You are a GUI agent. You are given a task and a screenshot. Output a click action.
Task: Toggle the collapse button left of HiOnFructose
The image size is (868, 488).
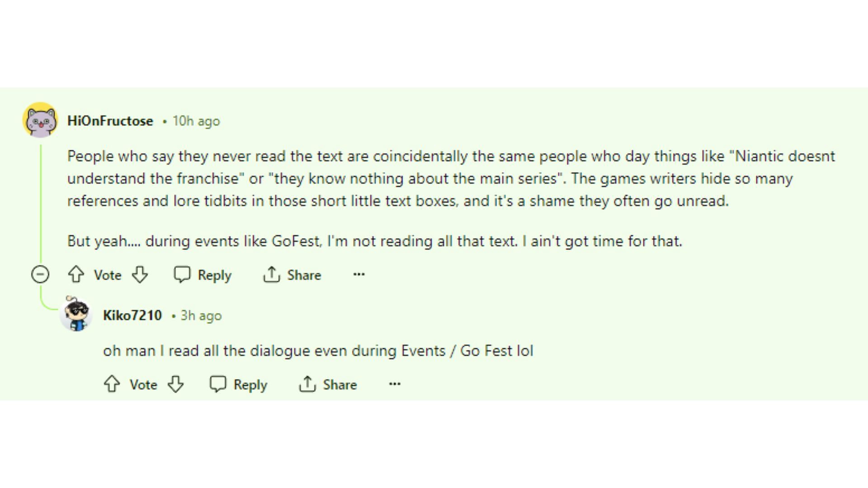click(39, 274)
